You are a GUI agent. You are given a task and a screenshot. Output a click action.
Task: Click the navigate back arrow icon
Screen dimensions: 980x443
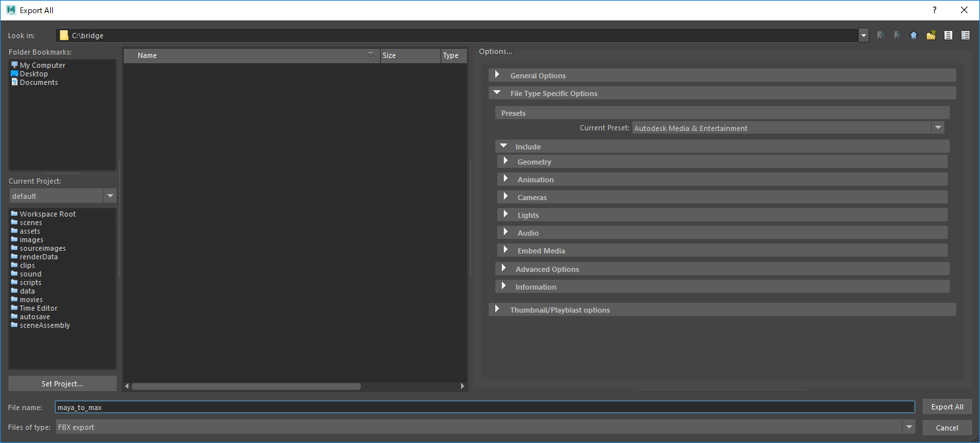click(880, 36)
